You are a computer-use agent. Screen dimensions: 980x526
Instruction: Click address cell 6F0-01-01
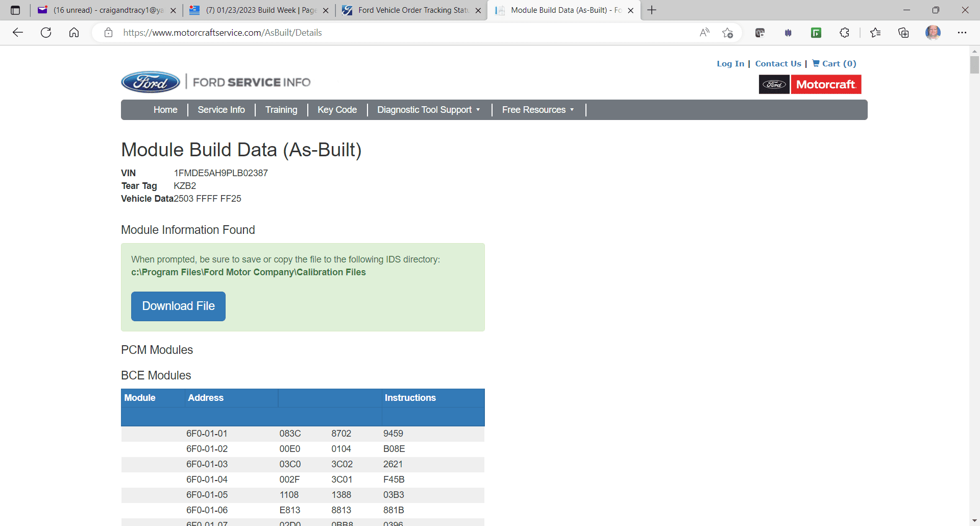click(207, 434)
